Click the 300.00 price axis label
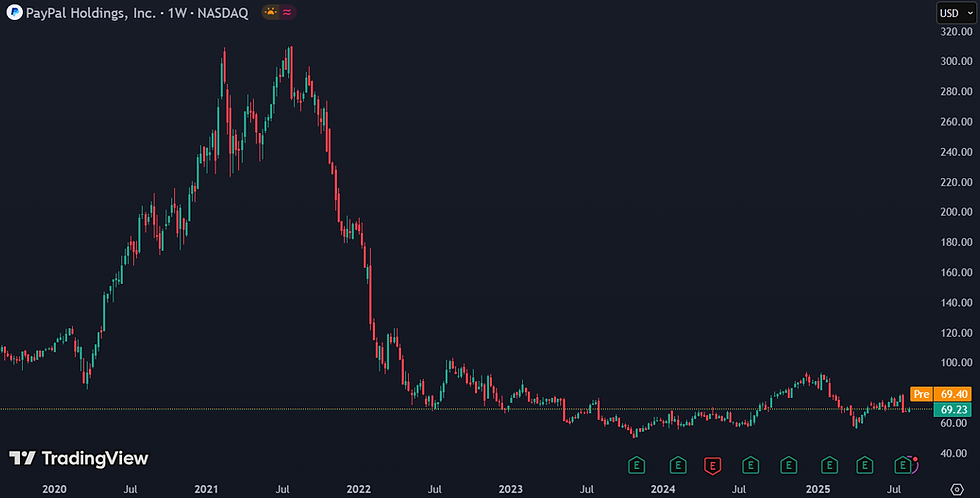 956,61
